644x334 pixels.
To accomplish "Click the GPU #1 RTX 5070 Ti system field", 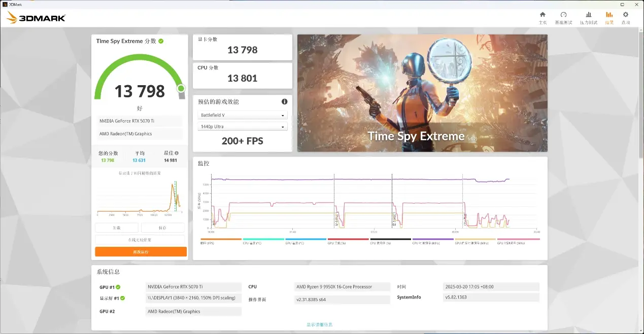I will [193, 287].
